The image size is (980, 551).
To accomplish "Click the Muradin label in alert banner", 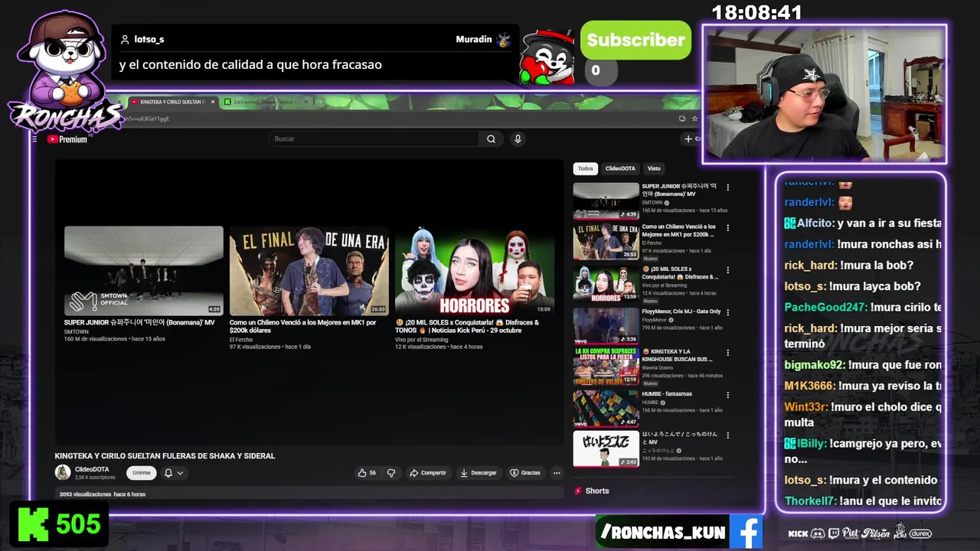I will (474, 39).
